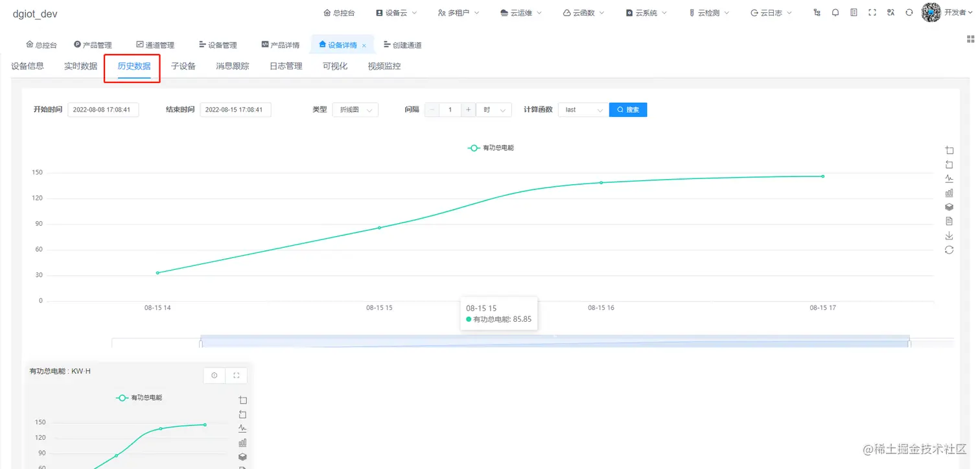
Task: Open the documentation notebook icon in header
Action: 854,12
